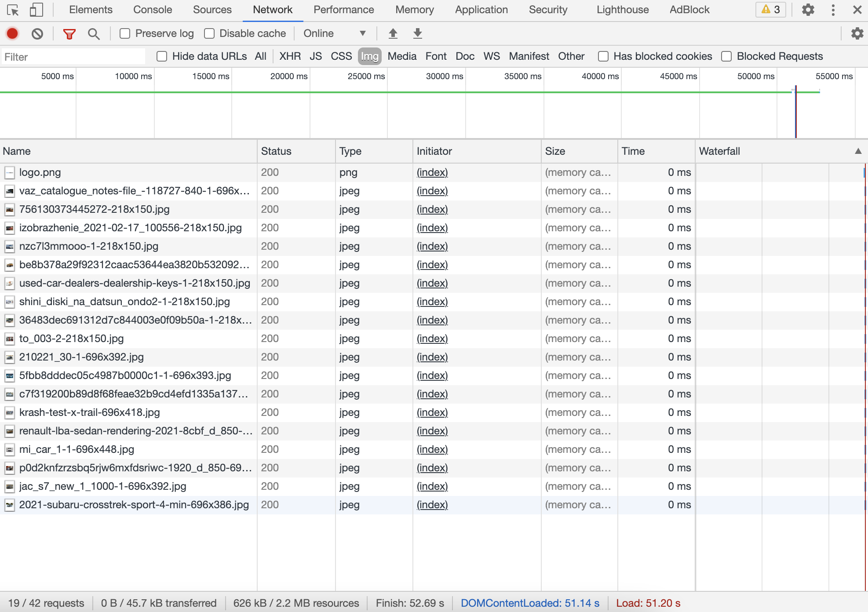This screenshot has height=612, width=868.
Task: Toggle the red filter funnel icon
Action: pos(69,34)
